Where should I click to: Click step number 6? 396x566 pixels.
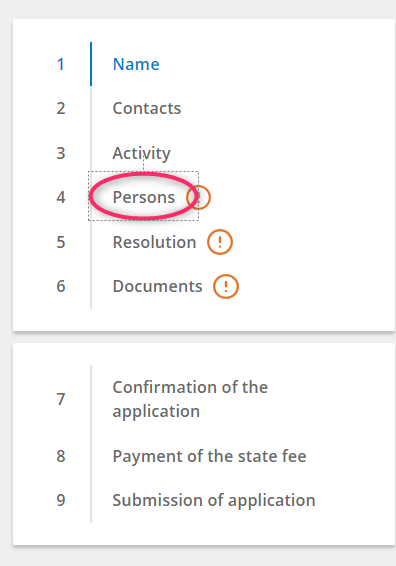(x=61, y=286)
